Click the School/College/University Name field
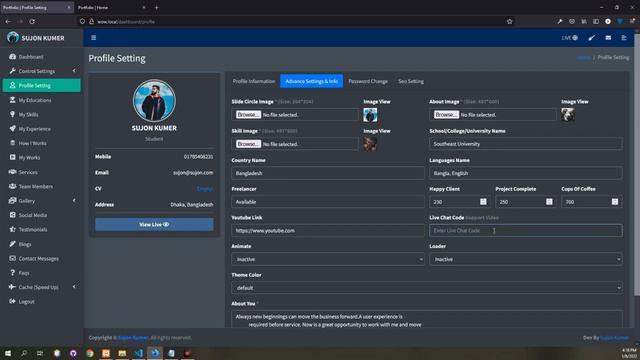Screen dimensions: 640x360 point(526,144)
